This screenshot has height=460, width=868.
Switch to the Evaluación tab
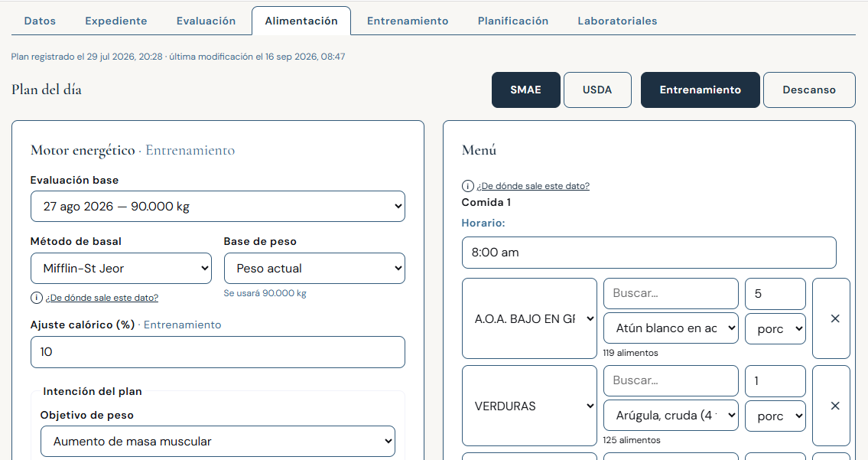tap(206, 21)
